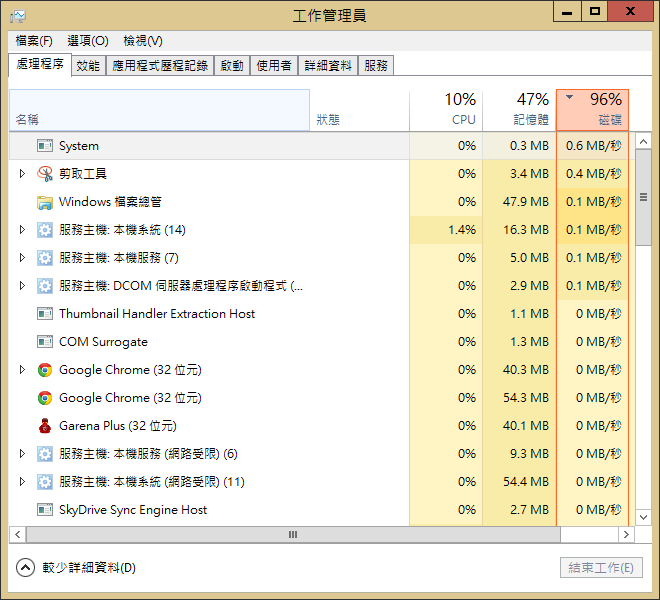Image resolution: width=660 pixels, height=600 pixels.
Task: Select the Garena Plus (32 位元) row text
Action: pos(117,426)
